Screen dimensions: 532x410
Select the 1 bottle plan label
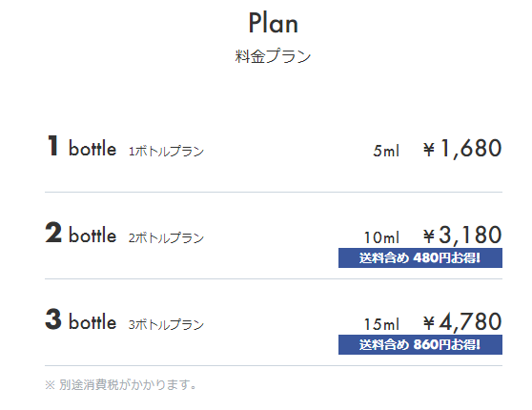[81, 147]
